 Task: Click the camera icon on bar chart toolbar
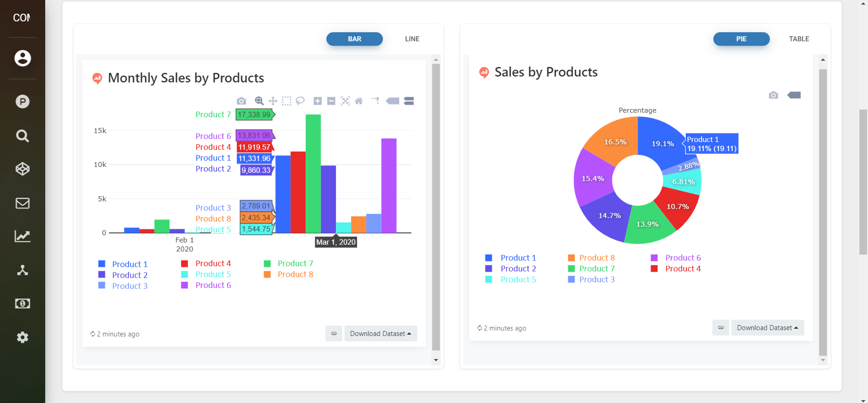[241, 101]
